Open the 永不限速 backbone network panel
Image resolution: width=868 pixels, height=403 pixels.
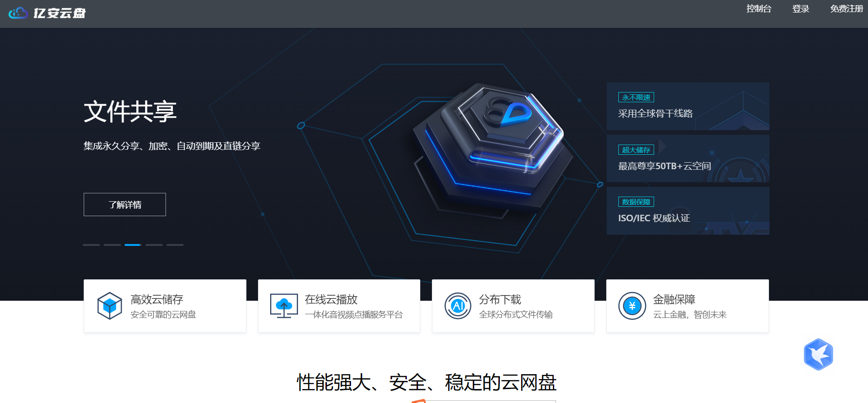(688, 106)
